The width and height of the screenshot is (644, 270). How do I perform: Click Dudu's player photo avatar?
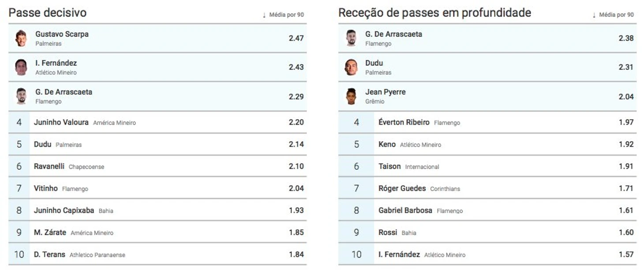tap(351, 67)
